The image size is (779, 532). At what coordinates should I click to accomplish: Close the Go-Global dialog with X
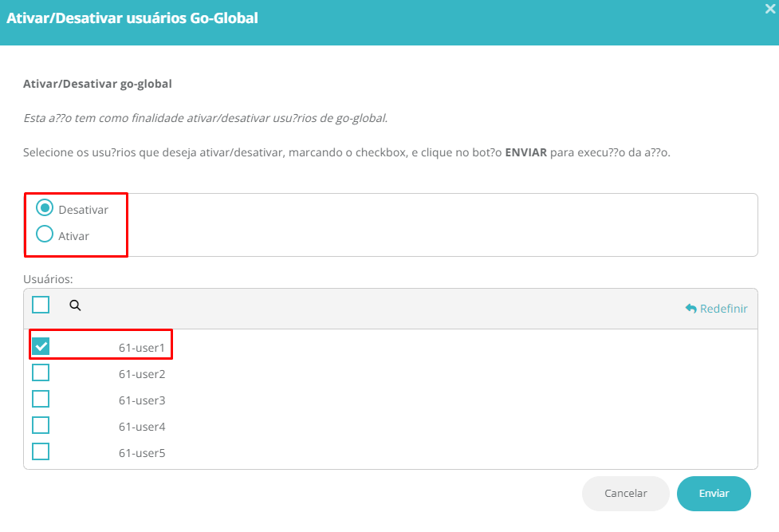pyautogui.click(x=770, y=9)
